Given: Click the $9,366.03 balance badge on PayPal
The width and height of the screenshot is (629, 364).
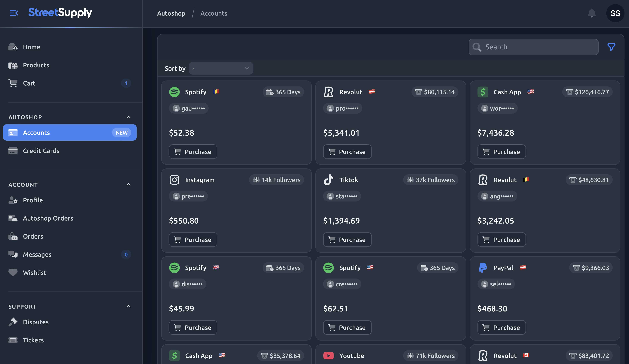Looking at the screenshot, I should click(591, 268).
